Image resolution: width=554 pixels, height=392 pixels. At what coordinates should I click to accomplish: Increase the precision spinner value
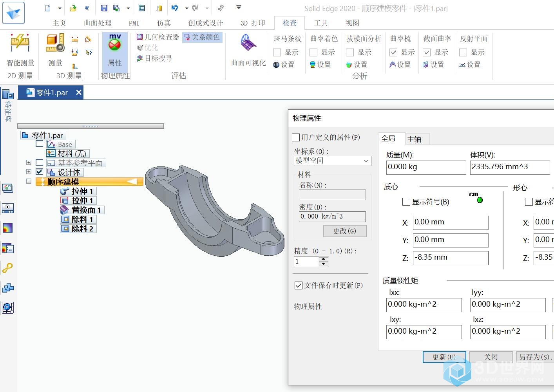point(324,259)
